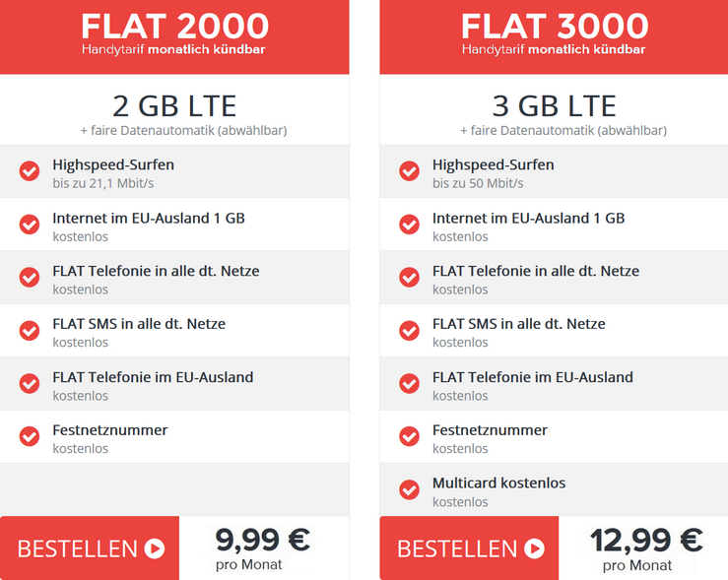Order the FLAT 2000 plan via Bestellen
Screen dimensions: 728x580
coord(90,548)
